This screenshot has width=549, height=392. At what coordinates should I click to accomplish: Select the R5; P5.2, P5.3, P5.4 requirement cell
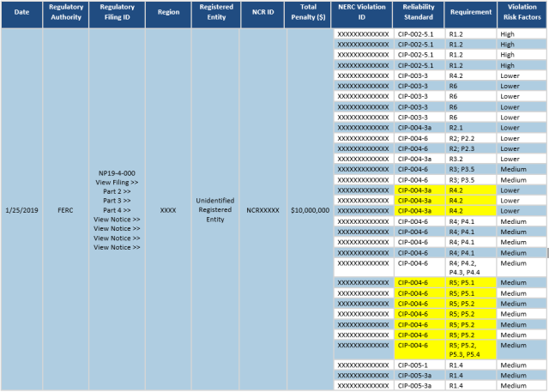pyautogui.click(x=468, y=349)
